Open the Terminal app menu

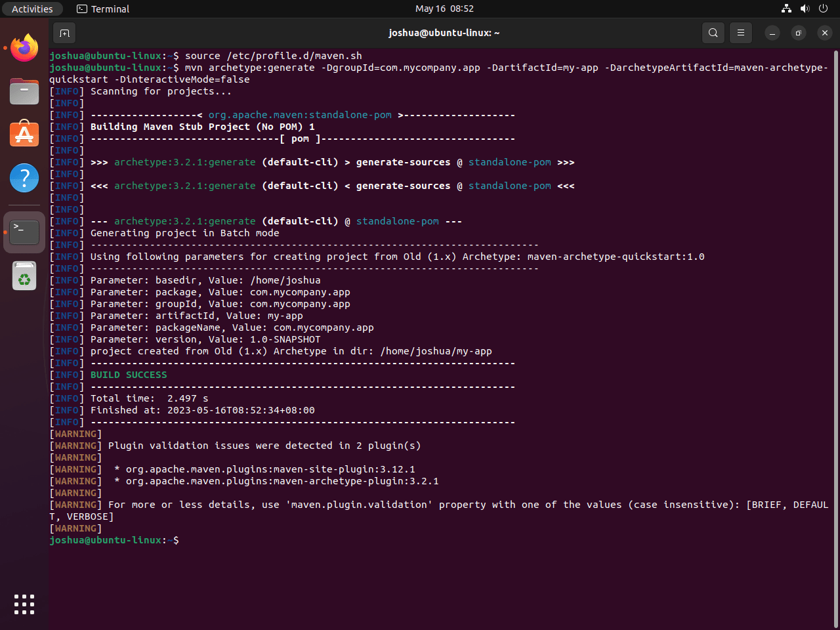point(102,9)
